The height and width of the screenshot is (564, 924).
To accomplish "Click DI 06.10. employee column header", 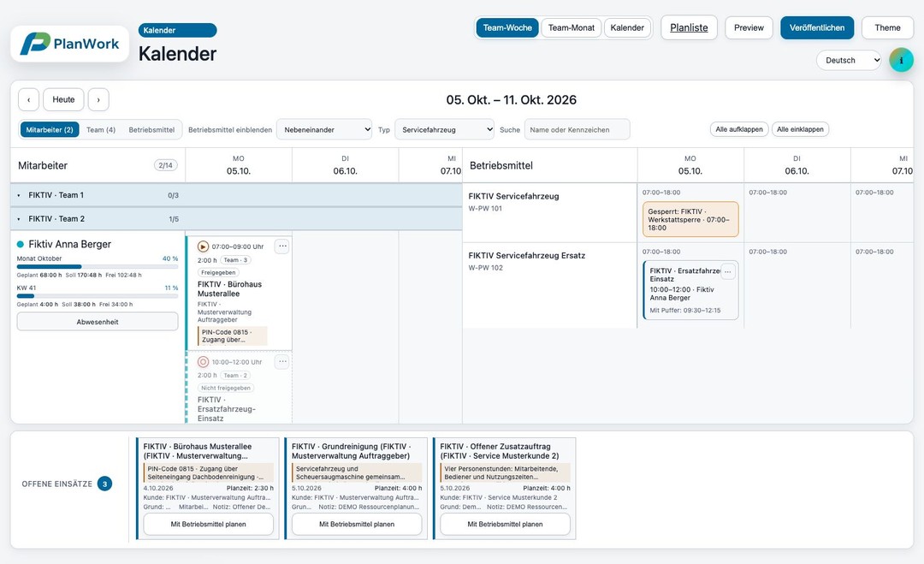I will (346, 165).
